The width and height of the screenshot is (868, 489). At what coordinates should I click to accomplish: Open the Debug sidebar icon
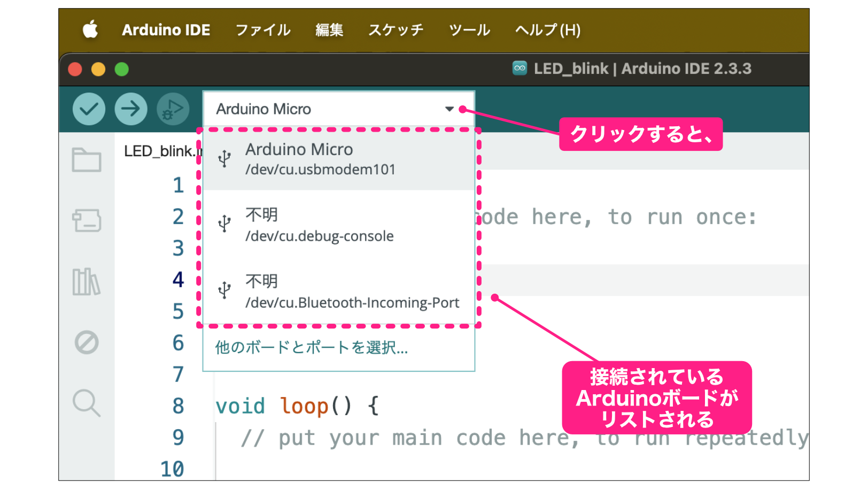(87, 342)
